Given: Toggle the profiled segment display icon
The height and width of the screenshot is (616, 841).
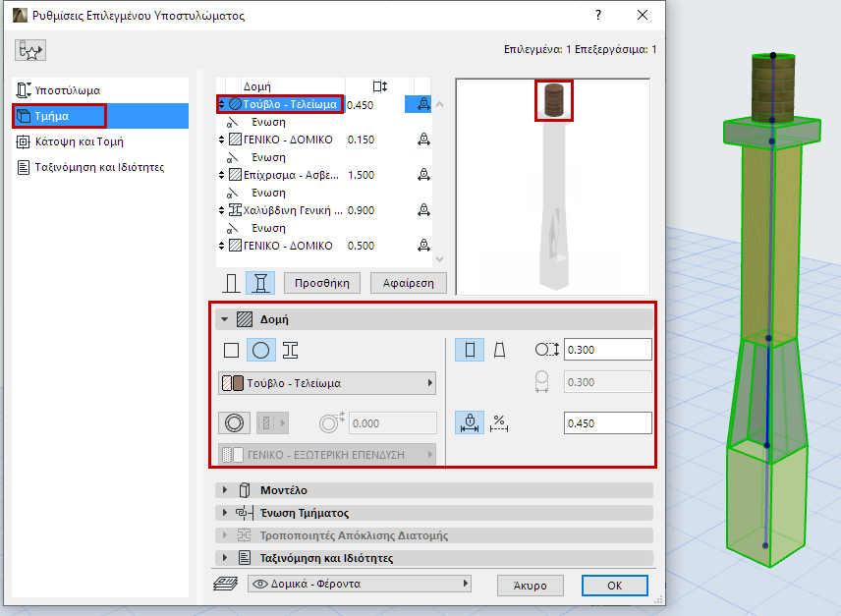Looking at the screenshot, I should (259, 282).
